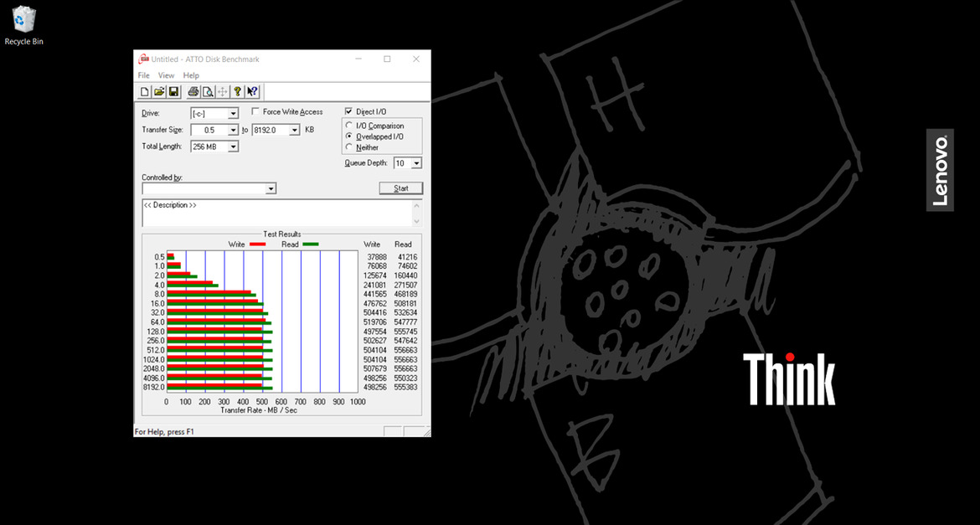Click the Save floppy disk toolbar icon
Screen dimensions: 980x525
point(173,92)
